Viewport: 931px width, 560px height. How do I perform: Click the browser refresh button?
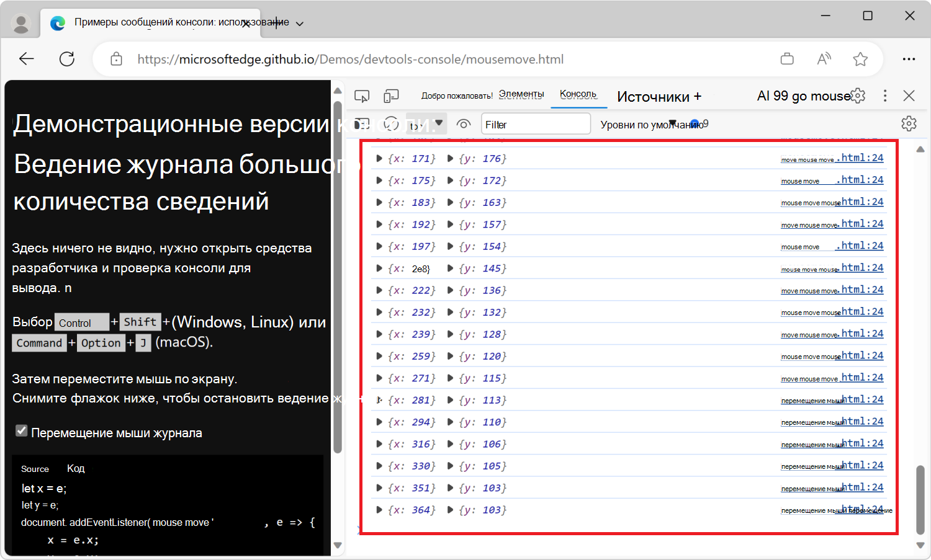67,58
